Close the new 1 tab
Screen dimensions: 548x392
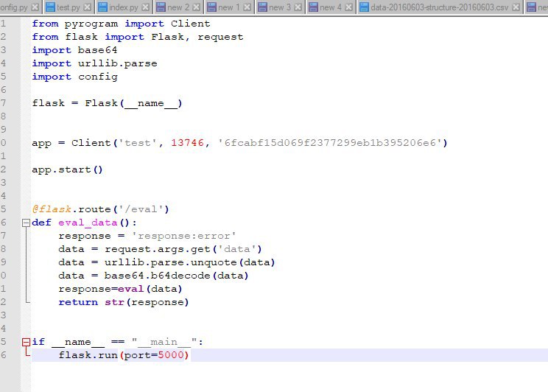pyautogui.click(x=247, y=7)
